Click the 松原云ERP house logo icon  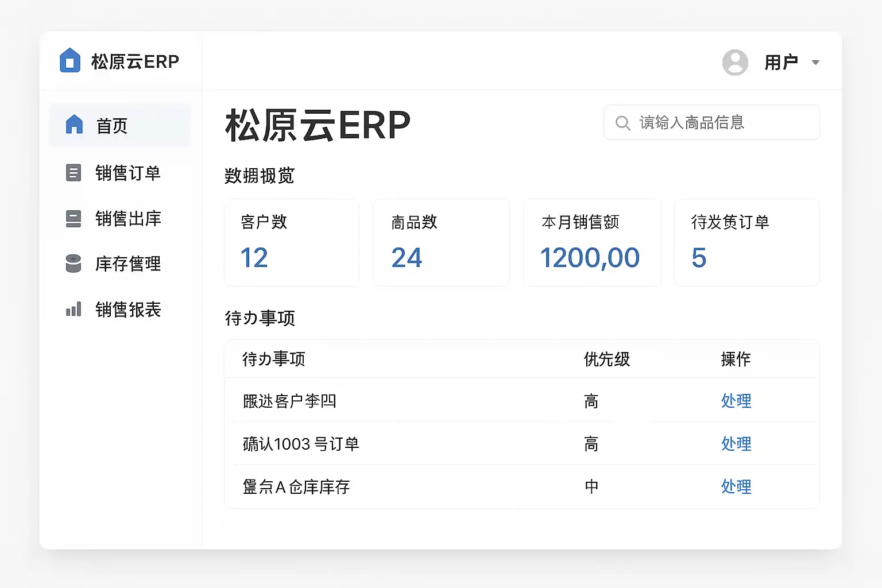(x=70, y=60)
